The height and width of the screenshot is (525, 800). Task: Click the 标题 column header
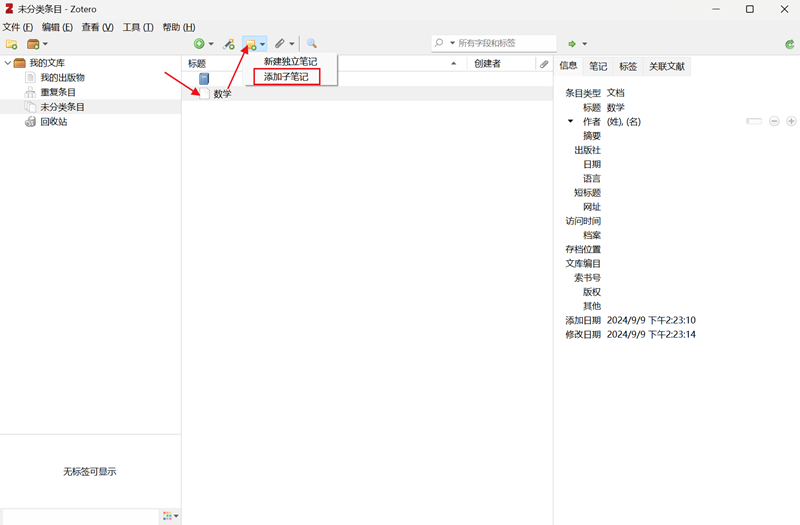coord(197,64)
